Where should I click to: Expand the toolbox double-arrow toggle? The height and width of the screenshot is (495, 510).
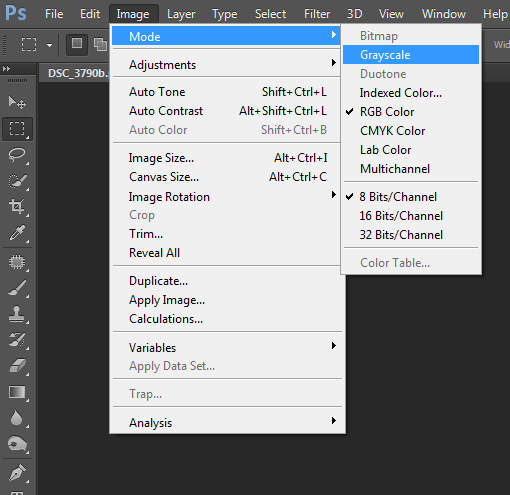[x=6, y=69]
